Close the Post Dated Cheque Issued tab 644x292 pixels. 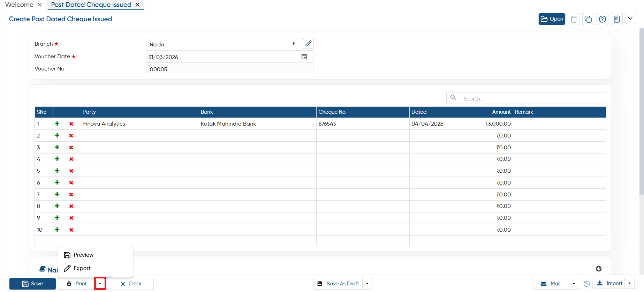point(138,5)
